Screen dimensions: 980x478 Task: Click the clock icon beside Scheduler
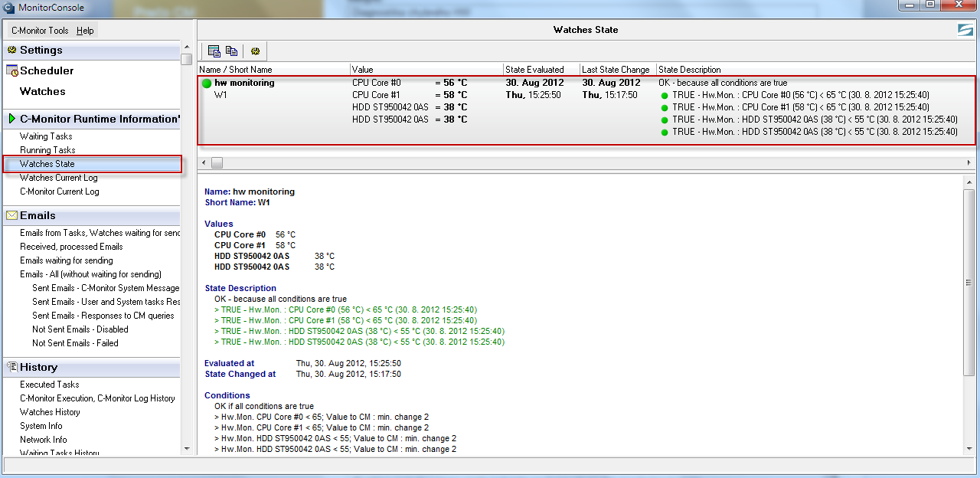tap(12, 70)
